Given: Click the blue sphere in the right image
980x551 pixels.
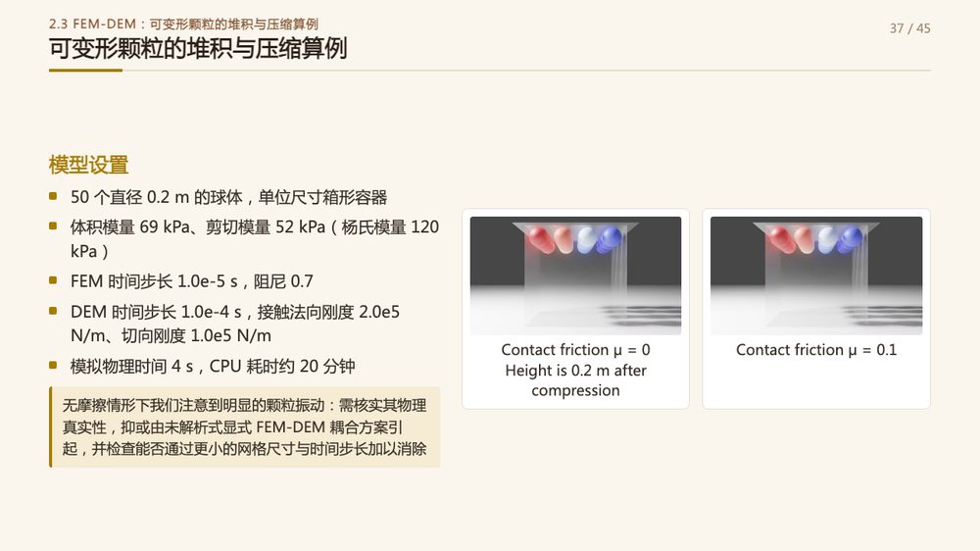Looking at the screenshot, I should pos(851,239).
